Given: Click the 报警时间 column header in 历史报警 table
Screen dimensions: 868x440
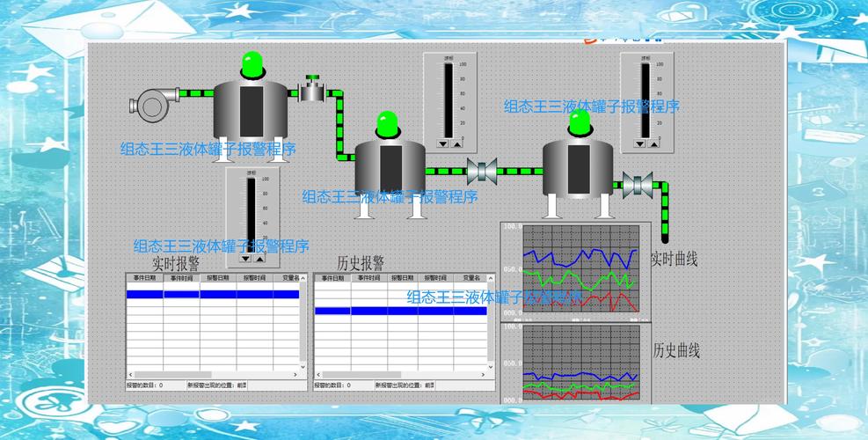Looking at the screenshot, I should (435, 277).
